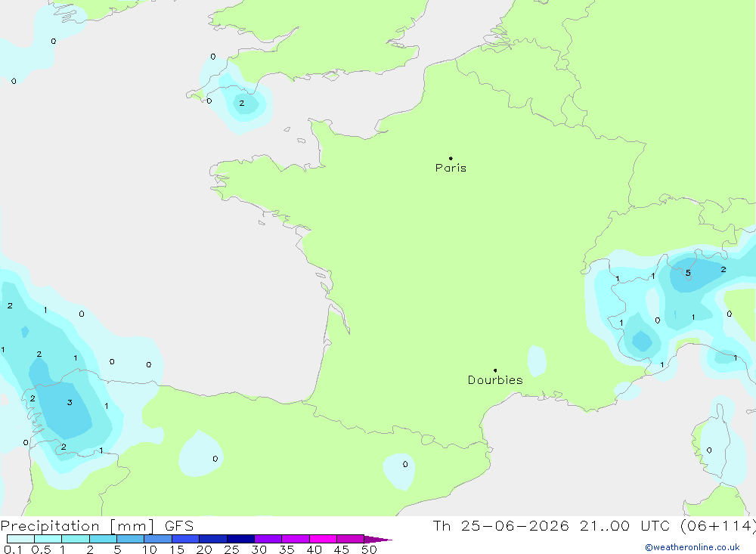Screen dimensions: 756x554
Task: Click the 'Precipitation [mm]' title text
Action: [77, 526]
